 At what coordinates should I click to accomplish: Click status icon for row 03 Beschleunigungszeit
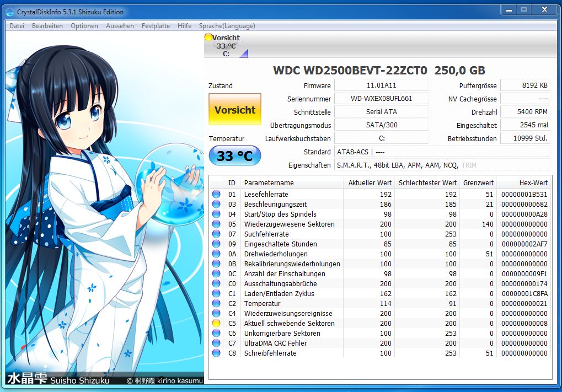click(x=216, y=204)
